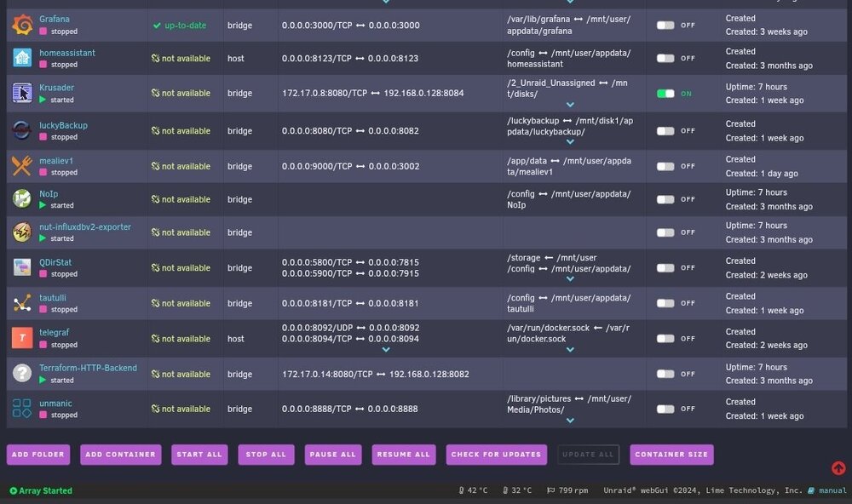Toggle Terraform-HTTP-Backend autostart switch

pyautogui.click(x=665, y=374)
